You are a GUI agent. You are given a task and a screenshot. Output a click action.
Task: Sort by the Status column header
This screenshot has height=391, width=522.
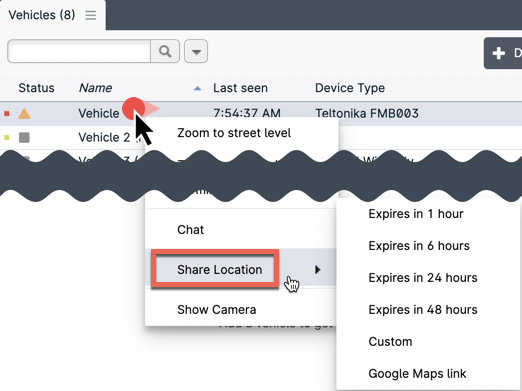pyautogui.click(x=36, y=88)
